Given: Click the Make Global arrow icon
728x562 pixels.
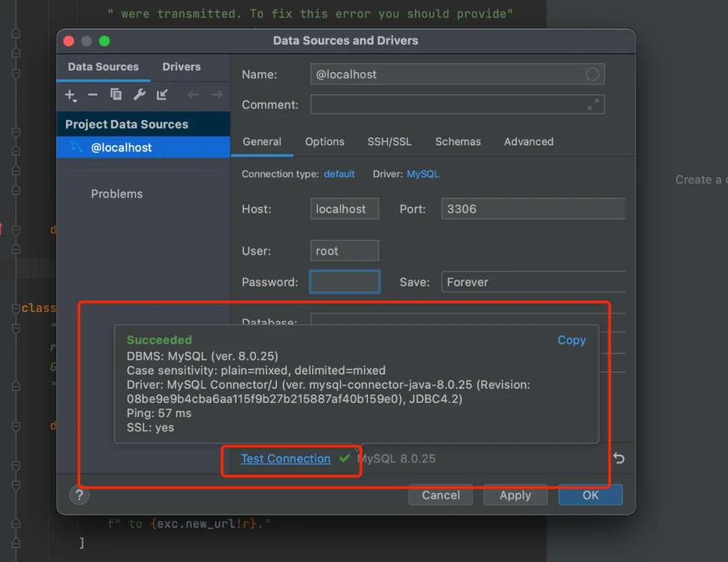Looking at the screenshot, I should [x=162, y=95].
